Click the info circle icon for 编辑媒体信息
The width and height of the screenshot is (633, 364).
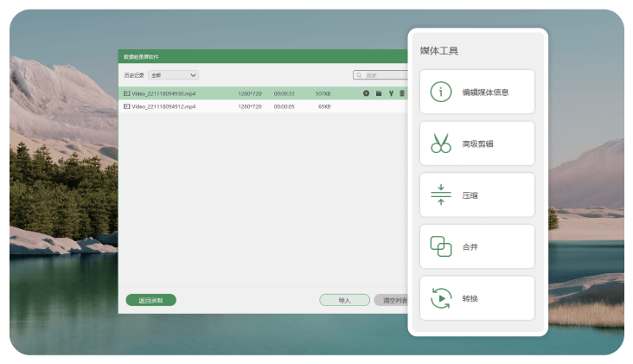441,92
